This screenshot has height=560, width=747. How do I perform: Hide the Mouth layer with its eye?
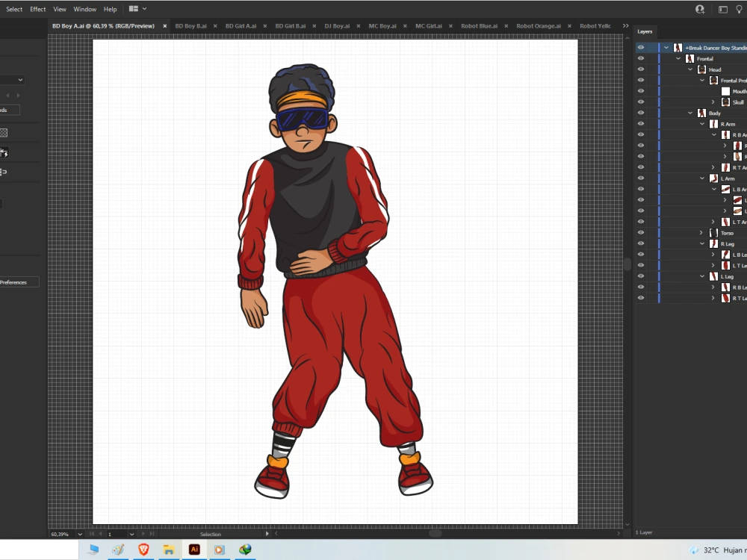point(641,91)
